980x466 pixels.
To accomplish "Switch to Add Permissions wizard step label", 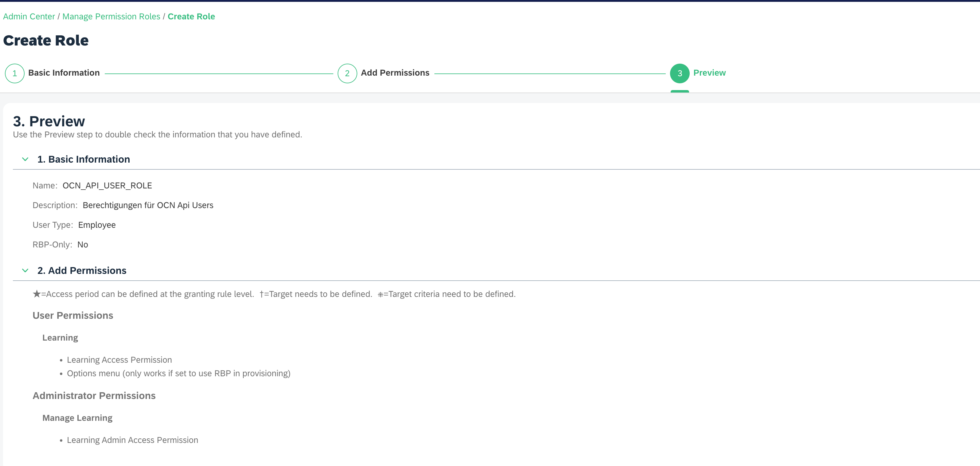I will pos(395,73).
